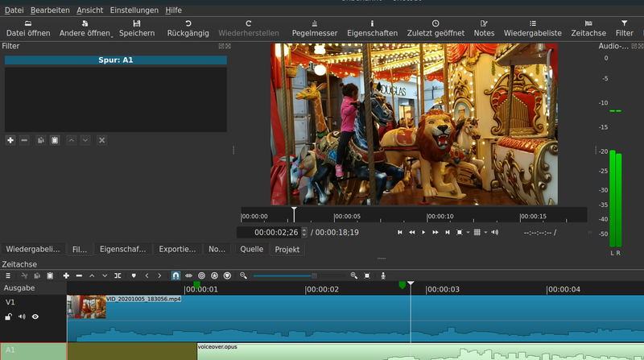Image resolution: width=644 pixels, height=360 pixels.
Task: Toggle the Zeitachse panel from the toolbar
Action: click(588, 28)
